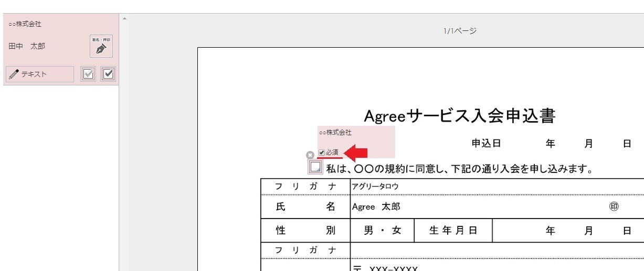The width and height of the screenshot is (644, 271).
Task: Click the Agreeサービス入会申込書 document title
Action: (459, 116)
